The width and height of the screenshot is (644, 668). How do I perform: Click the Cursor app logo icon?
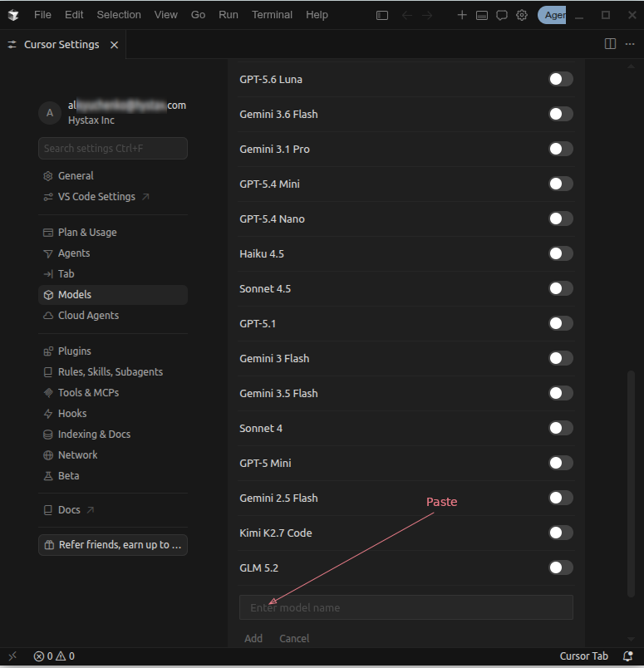coord(13,15)
